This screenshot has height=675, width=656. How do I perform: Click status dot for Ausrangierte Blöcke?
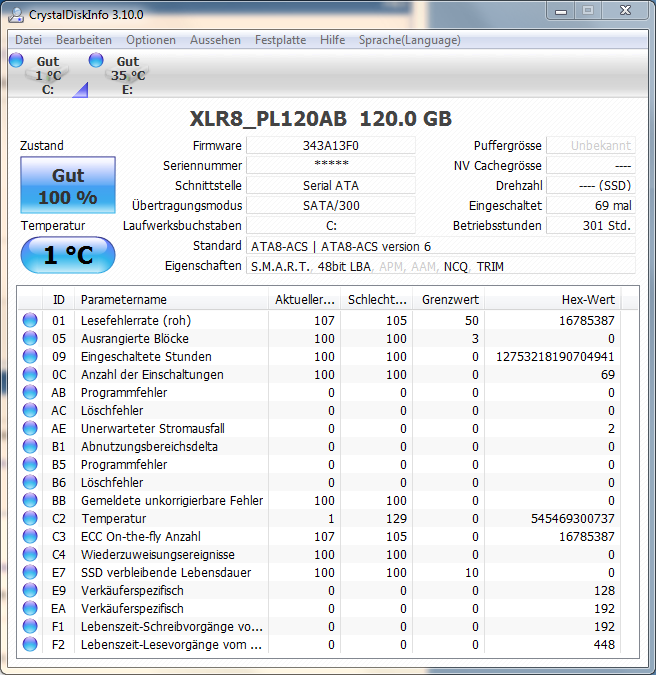[30, 338]
